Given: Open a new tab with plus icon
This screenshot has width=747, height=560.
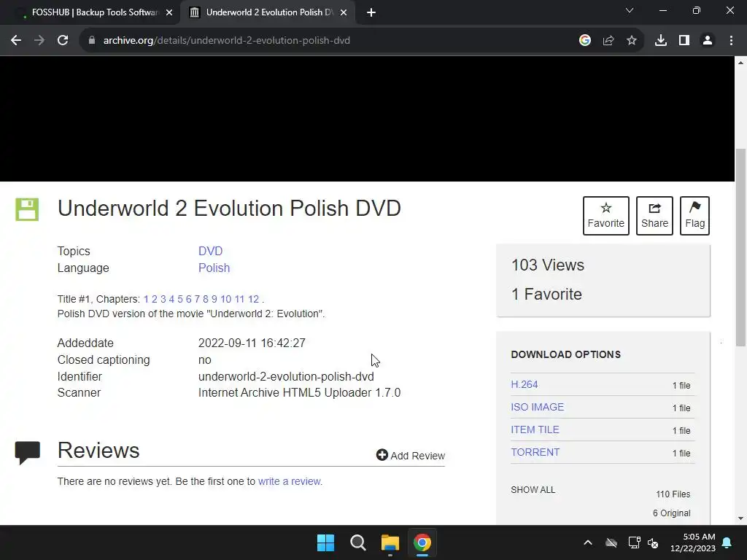Looking at the screenshot, I should 371,12.
